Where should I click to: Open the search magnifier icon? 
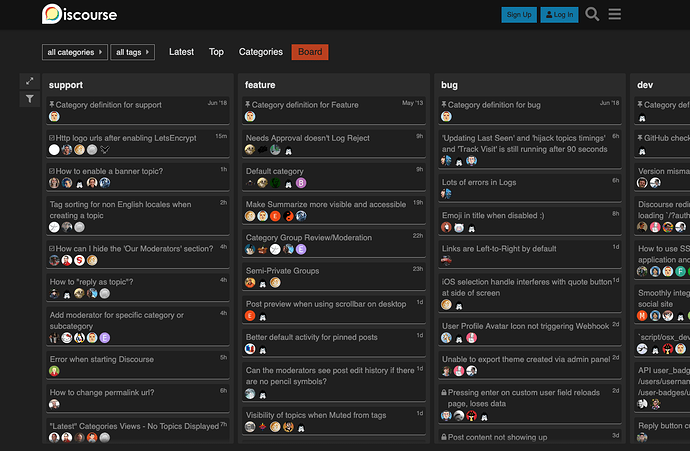[592, 15]
